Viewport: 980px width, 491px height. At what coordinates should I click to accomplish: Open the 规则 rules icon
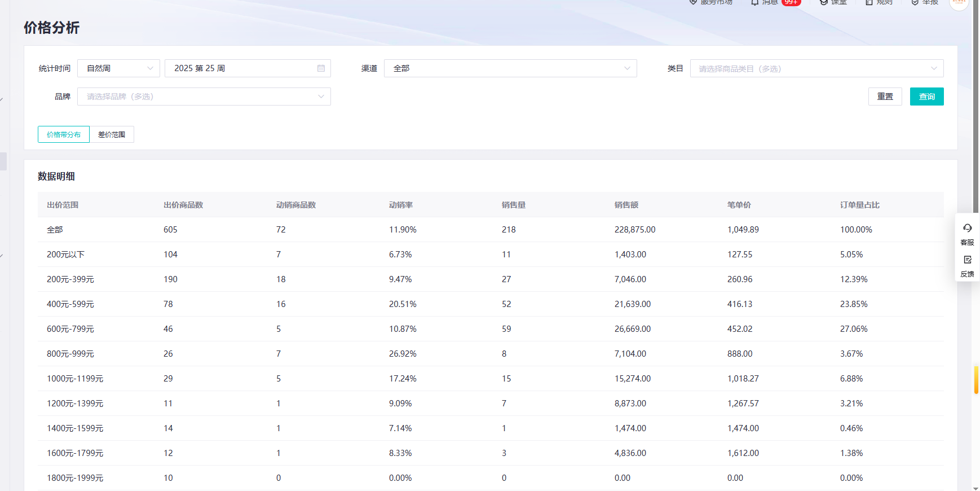coord(869,2)
